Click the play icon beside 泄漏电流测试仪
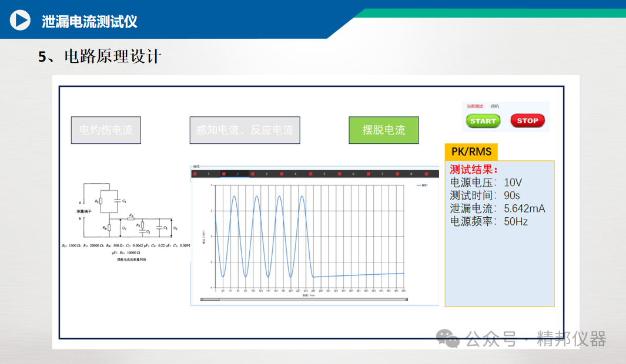This screenshot has height=364, width=626. coord(20,20)
